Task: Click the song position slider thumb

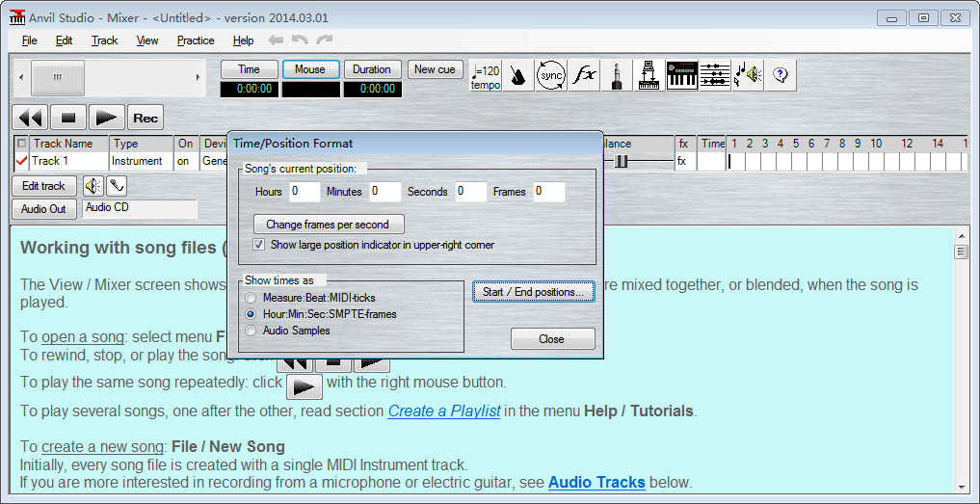Action: click(x=58, y=77)
